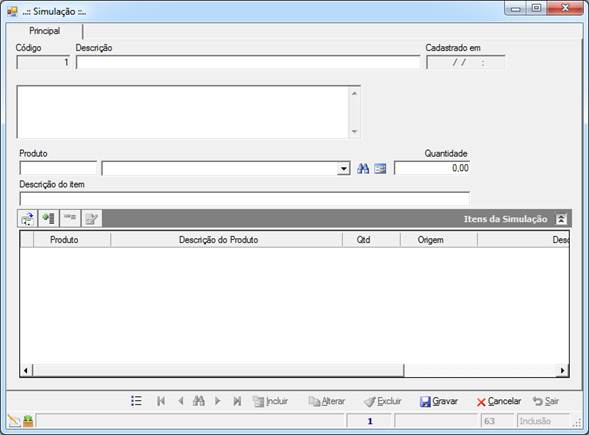This screenshot has width=589, height=435.
Task: Go to next record arrow icon
Action: (x=217, y=401)
